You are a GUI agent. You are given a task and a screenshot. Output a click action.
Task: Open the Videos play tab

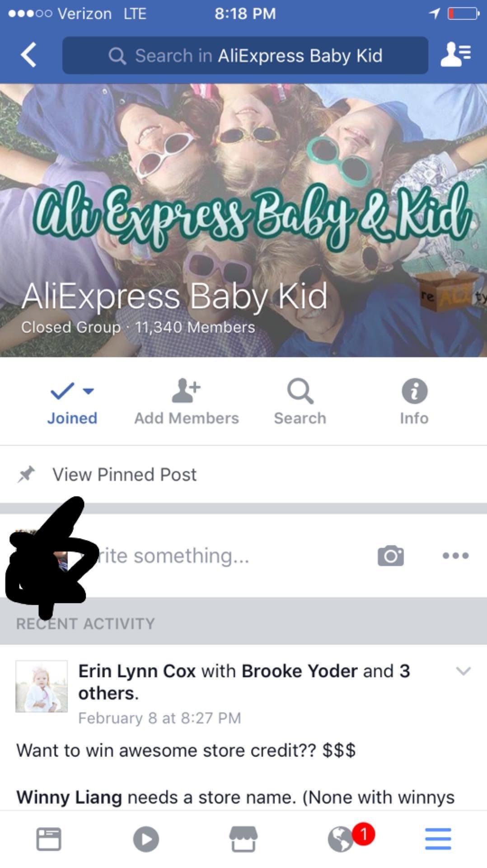(146, 839)
